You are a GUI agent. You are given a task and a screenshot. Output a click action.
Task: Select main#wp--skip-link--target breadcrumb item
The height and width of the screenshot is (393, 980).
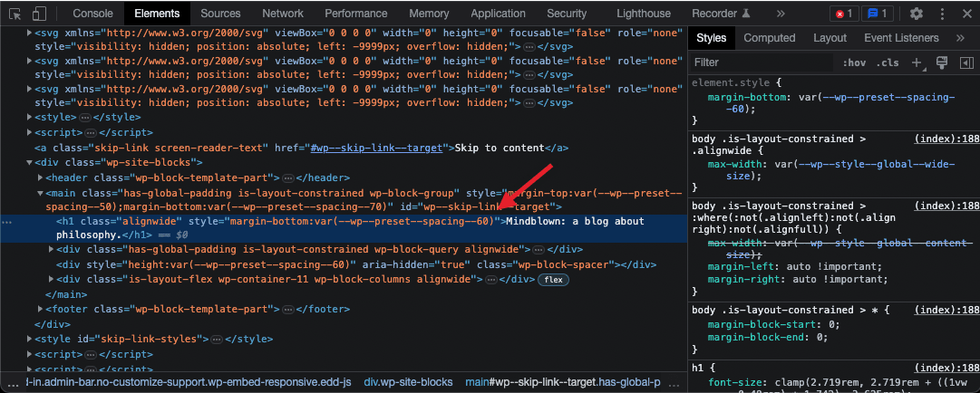click(562, 382)
